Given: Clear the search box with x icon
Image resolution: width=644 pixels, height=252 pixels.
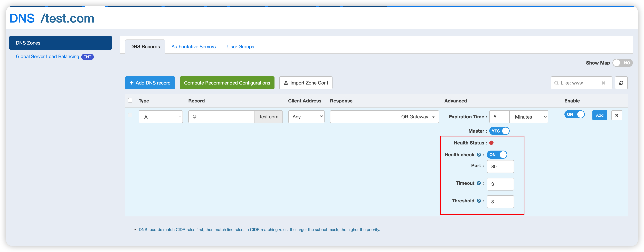Looking at the screenshot, I should (x=603, y=83).
